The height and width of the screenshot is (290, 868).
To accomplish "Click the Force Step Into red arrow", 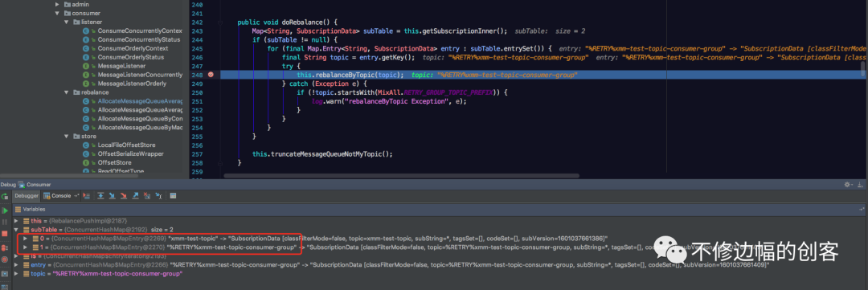I will (124, 196).
